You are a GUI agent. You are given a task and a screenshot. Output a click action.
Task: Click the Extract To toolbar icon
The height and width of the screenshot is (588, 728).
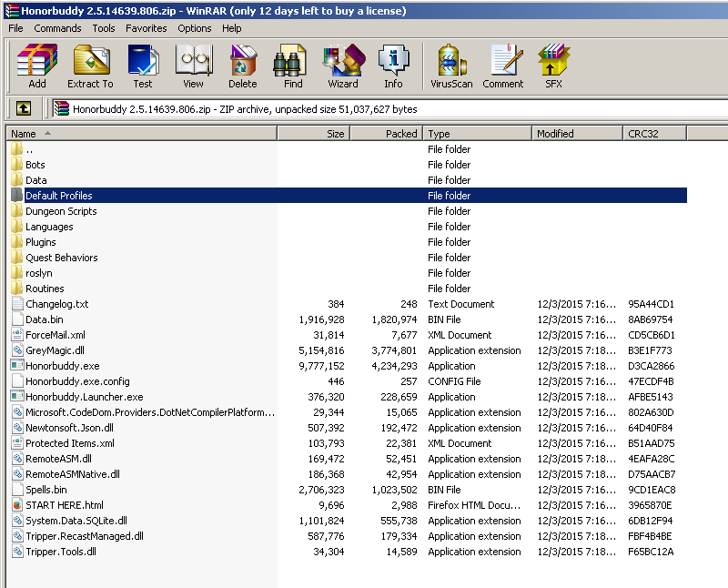tap(90, 66)
